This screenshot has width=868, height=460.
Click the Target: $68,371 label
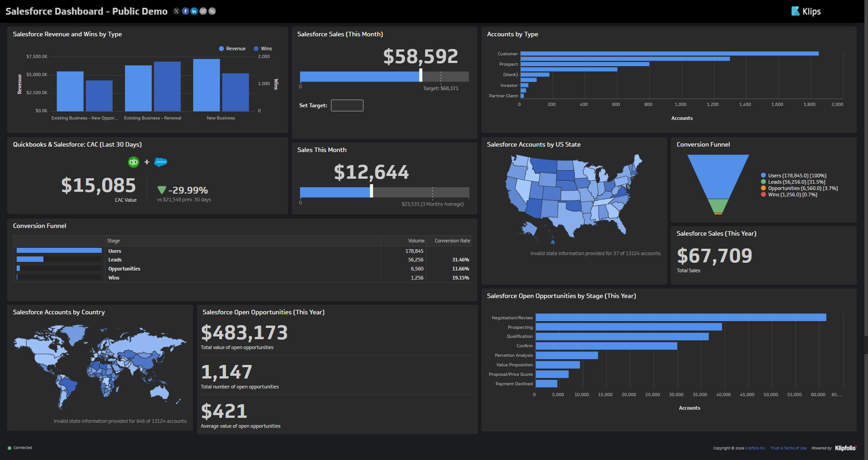tap(441, 88)
